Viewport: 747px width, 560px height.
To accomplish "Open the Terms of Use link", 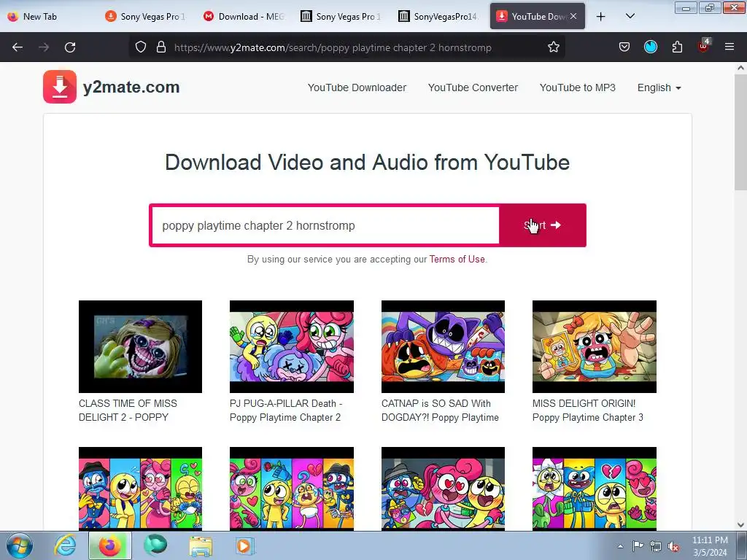I will pyautogui.click(x=457, y=259).
